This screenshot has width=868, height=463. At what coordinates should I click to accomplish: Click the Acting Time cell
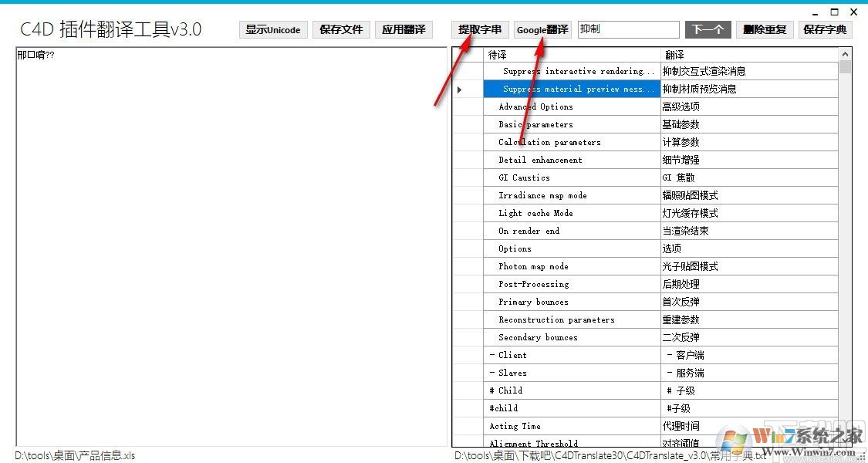[x=572, y=426]
